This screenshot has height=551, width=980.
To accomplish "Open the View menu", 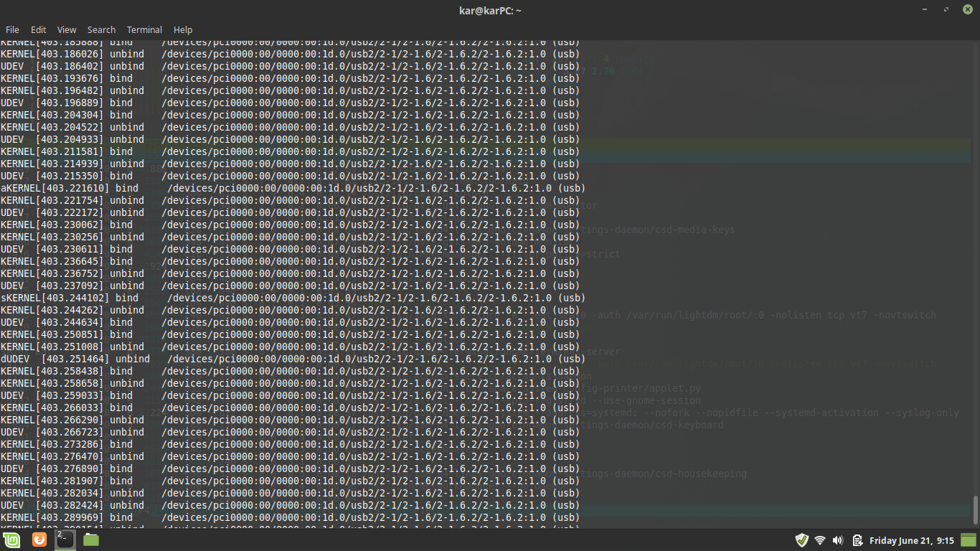I will [67, 29].
